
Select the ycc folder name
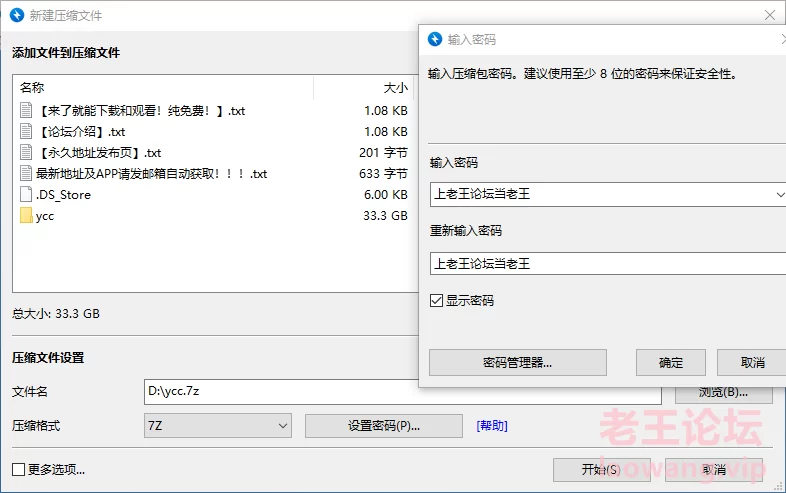[x=45, y=216]
